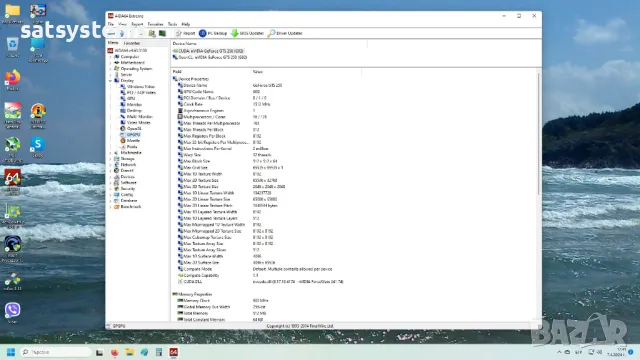640x360 pixels.
Task: Select the Security tree item
Action: pos(128,189)
